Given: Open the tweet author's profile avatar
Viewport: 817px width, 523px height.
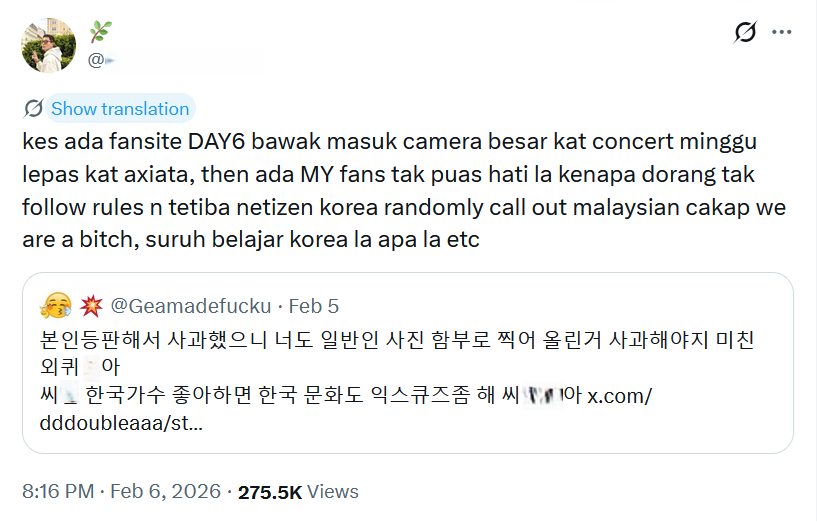Looking at the screenshot, I should [x=48, y=46].
